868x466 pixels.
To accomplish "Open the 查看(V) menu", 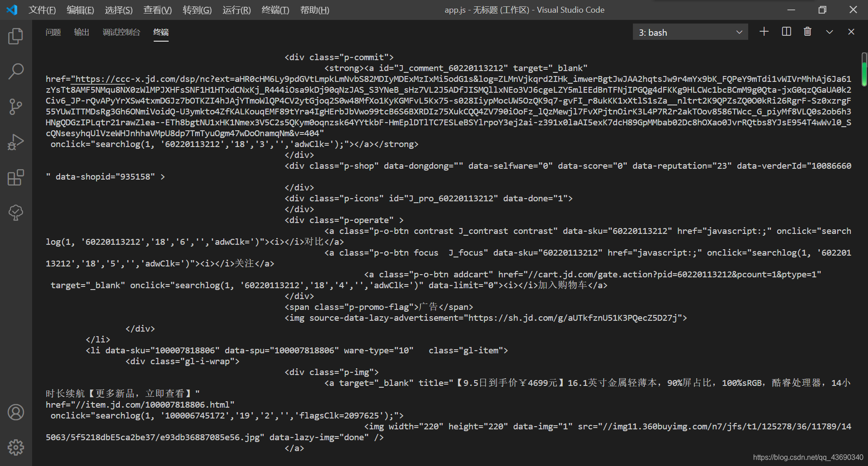I will tap(158, 10).
